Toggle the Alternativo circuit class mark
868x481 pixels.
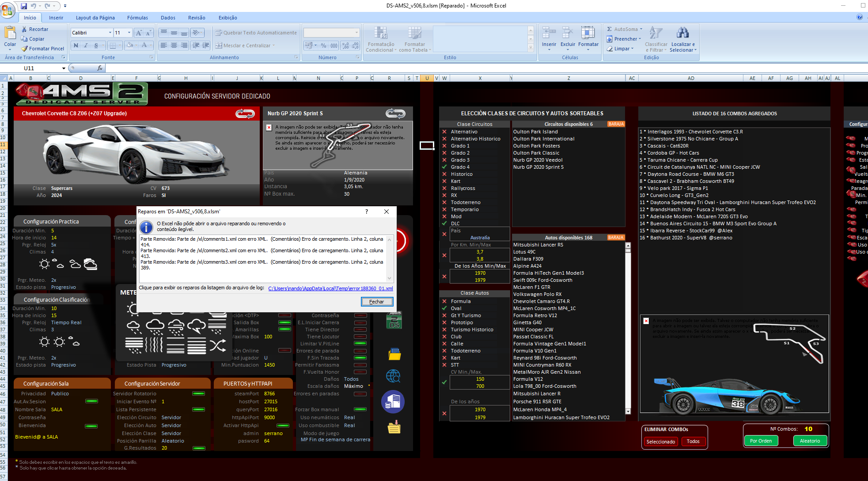(444, 132)
